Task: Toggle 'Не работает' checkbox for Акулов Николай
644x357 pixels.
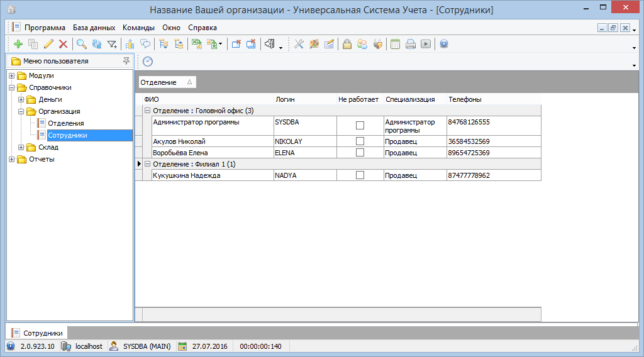Action: click(360, 141)
